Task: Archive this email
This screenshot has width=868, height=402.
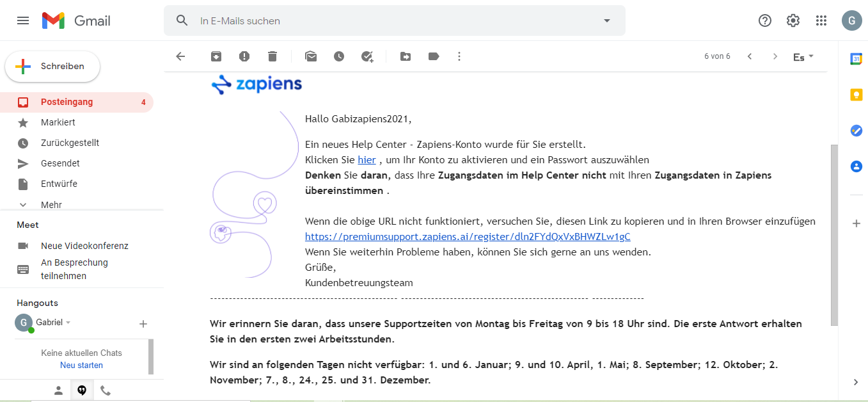Action: [216, 56]
